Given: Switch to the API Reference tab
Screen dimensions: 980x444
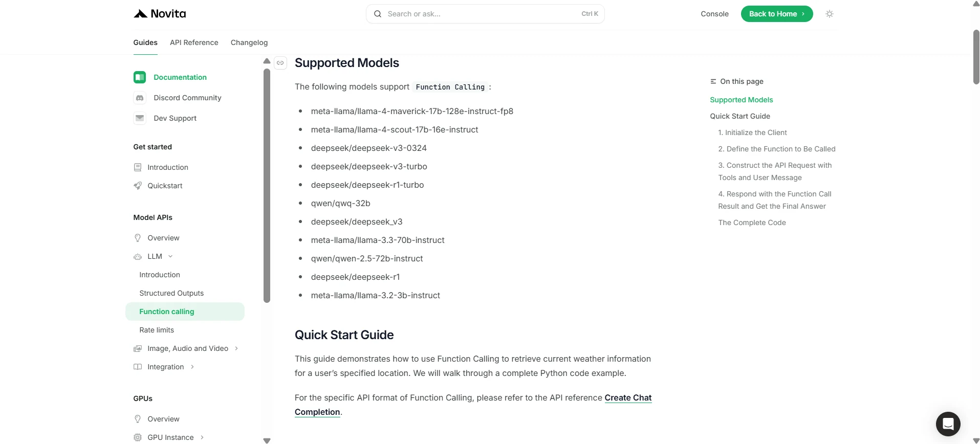Looking at the screenshot, I should click(194, 42).
